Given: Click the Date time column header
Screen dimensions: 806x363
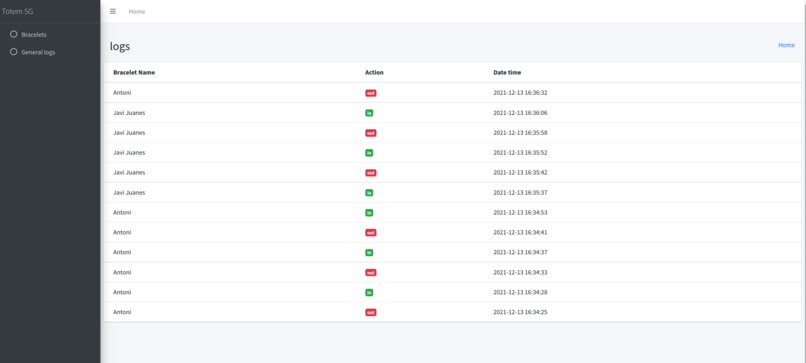Looking at the screenshot, I should point(507,72).
